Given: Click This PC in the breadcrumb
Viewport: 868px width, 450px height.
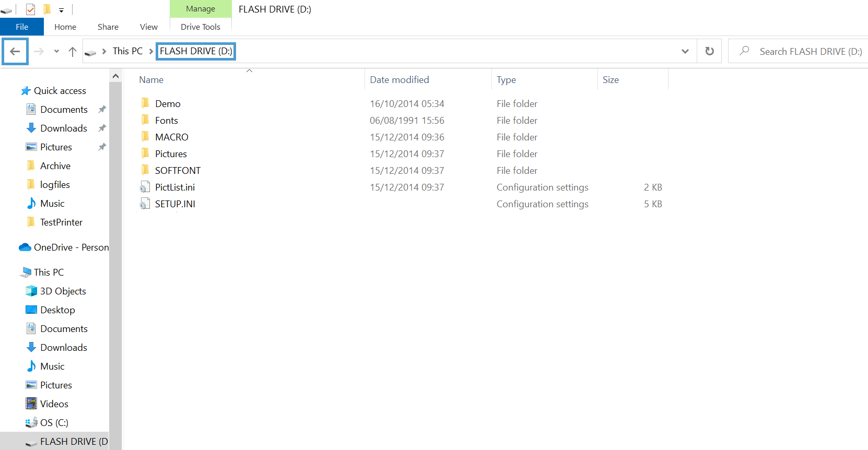Looking at the screenshot, I should 127,51.
